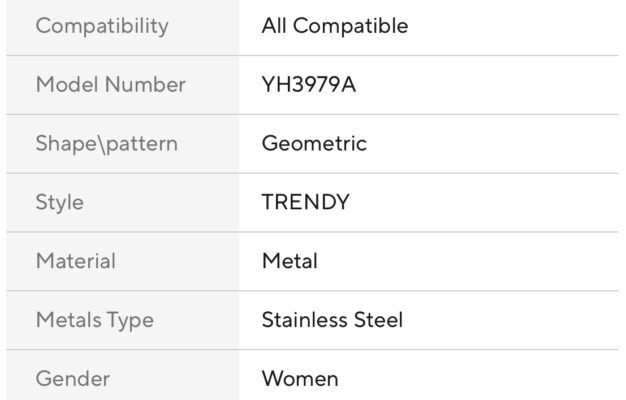Select the word Steel in Metals Type row

(378, 320)
